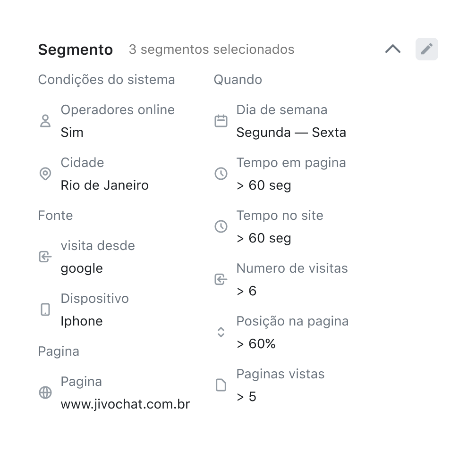Click the phone icon beside Dispositivo
476x451 pixels.
pos(45,309)
